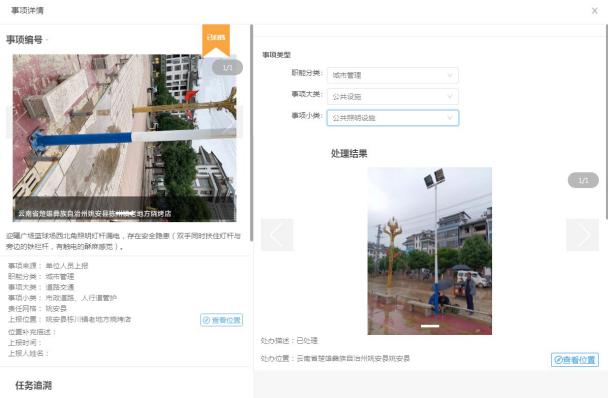Click the 事项编号 heading
The image size is (608, 398).
24,40
